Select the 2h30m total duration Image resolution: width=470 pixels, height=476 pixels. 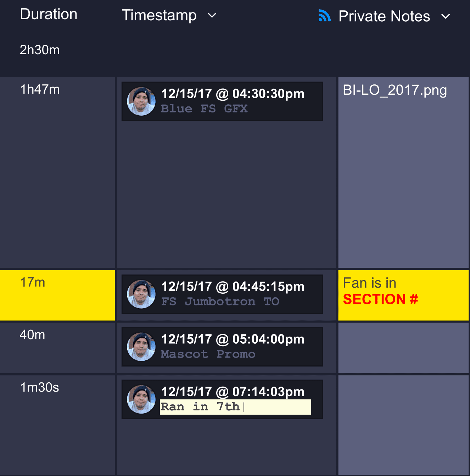tap(40, 50)
